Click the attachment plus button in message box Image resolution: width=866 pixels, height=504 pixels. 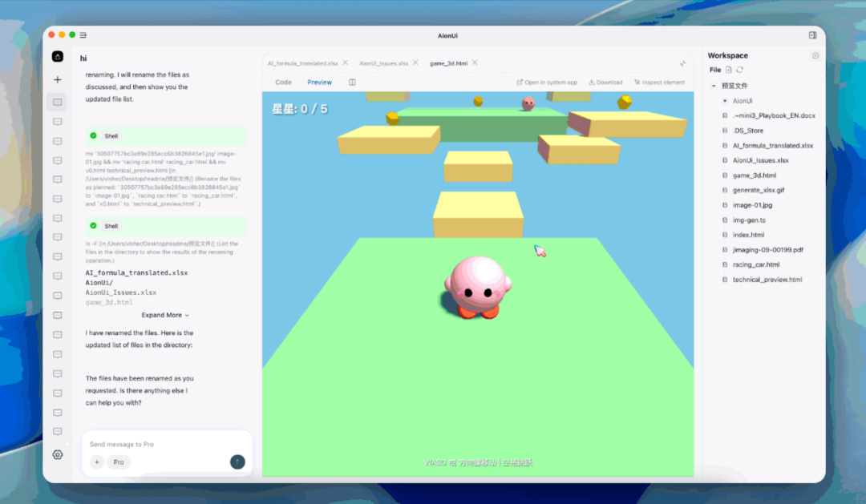pyautogui.click(x=96, y=462)
